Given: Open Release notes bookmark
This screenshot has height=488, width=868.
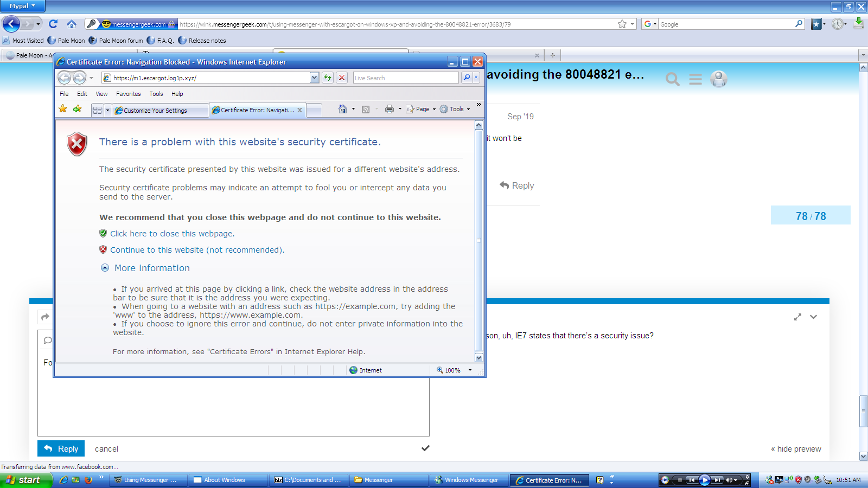Looking at the screenshot, I should [202, 41].
